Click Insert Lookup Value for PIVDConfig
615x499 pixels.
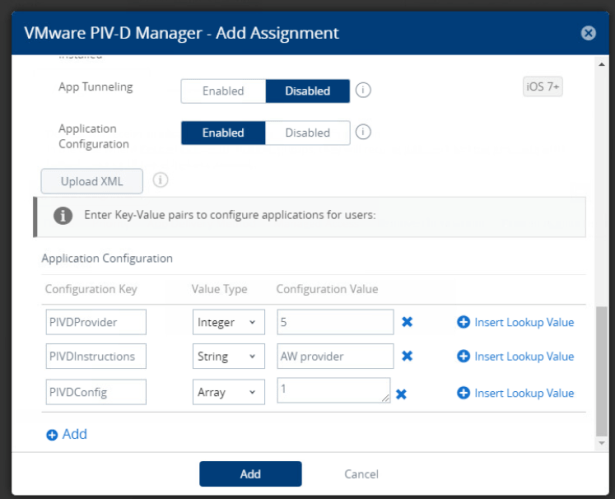click(524, 393)
